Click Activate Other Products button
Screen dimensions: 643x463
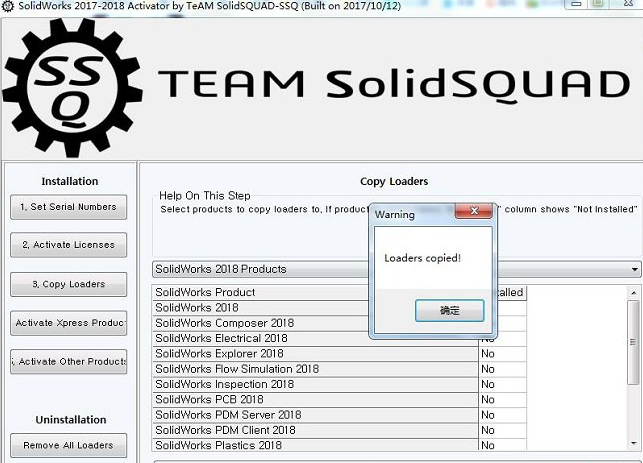point(68,361)
